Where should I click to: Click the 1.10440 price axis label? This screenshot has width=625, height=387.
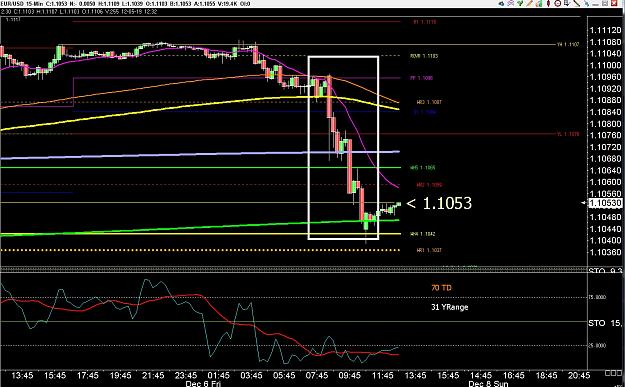click(605, 229)
